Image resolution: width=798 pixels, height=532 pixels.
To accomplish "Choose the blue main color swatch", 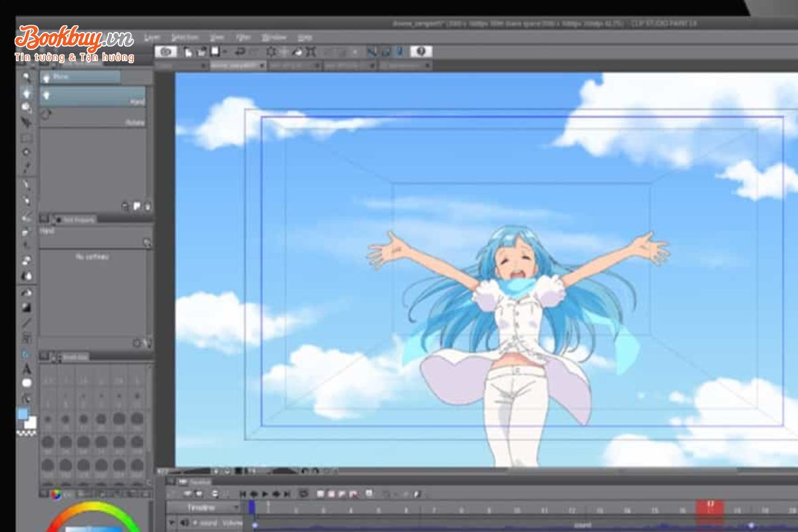I will [23, 414].
